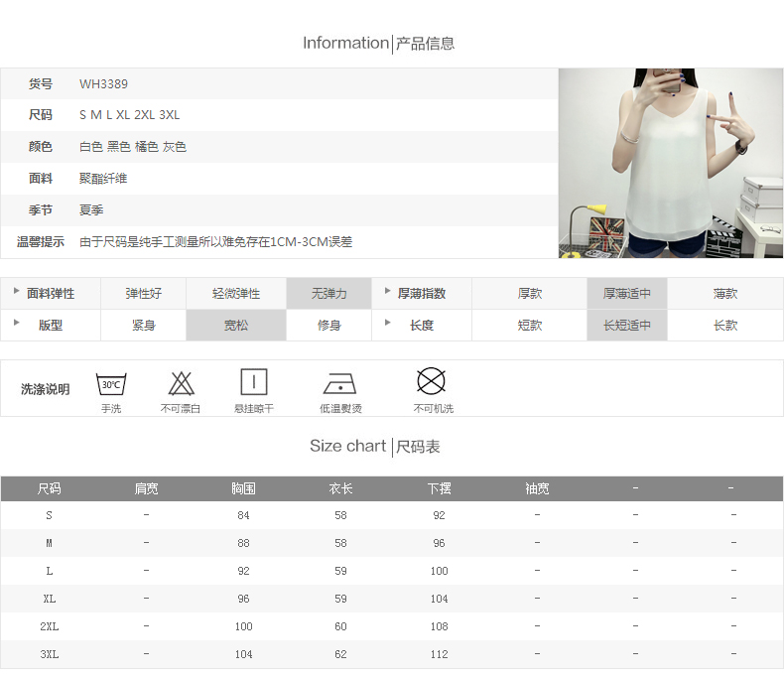Viewport: 784px width, 678px height.
Task: Select the 宽松 fit option
Action: coord(236,326)
